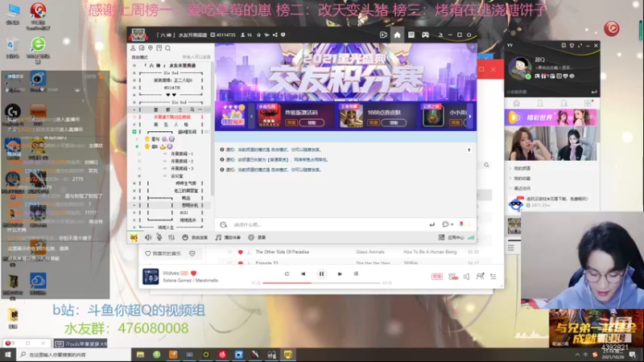Viewport: 644px width, 362px height.
Task: Claim 终极版激活码 with 领取 button
Action: click(312, 123)
